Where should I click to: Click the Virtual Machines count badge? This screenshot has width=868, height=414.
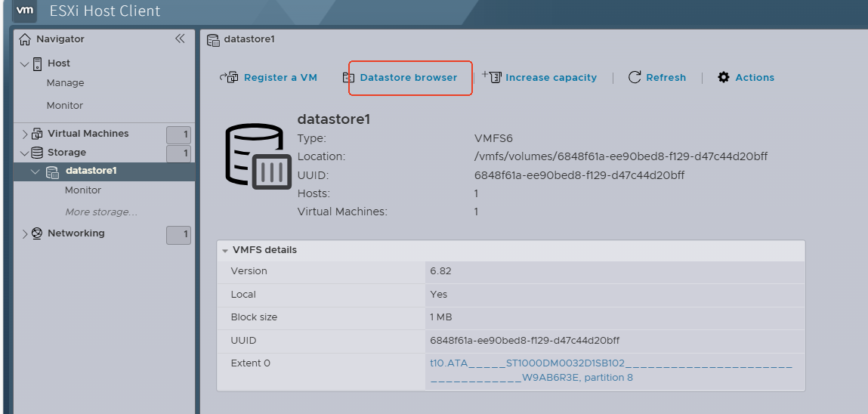tap(179, 134)
